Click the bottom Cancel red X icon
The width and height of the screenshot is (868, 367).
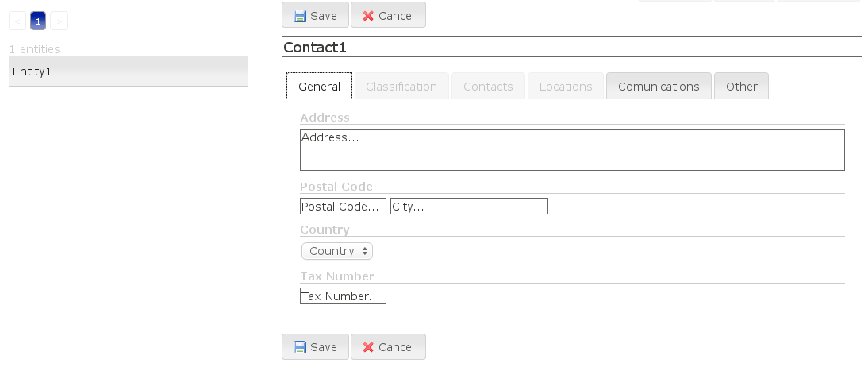click(x=368, y=347)
